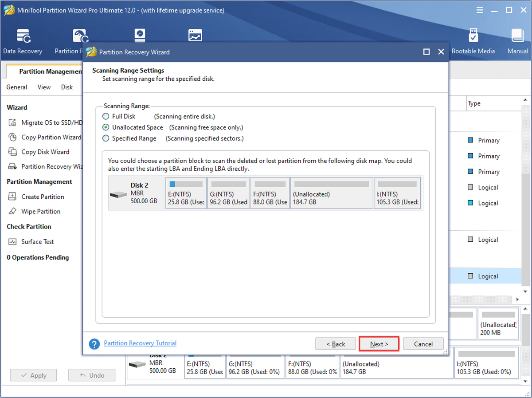Image resolution: width=532 pixels, height=398 pixels.
Task: Open the Data Recovery tool icon
Action: (23, 36)
